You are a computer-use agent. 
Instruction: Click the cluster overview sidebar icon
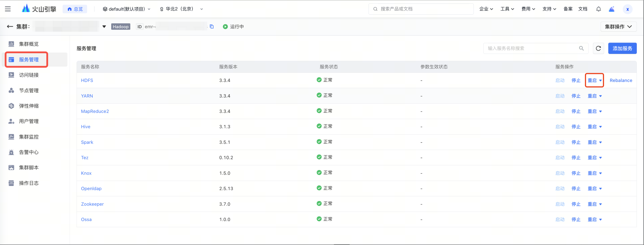[x=11, y=44]
